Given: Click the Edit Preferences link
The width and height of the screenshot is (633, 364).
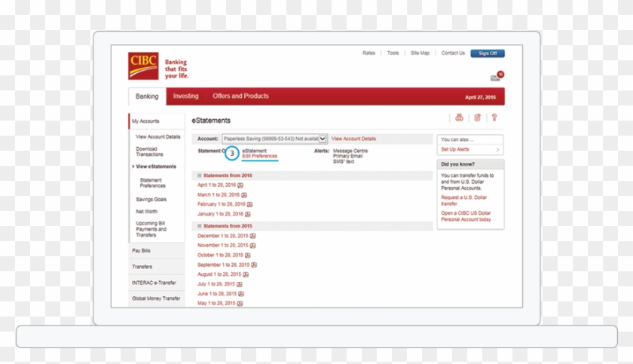Looking at the screenshot, I should click(x=259, y=156).
